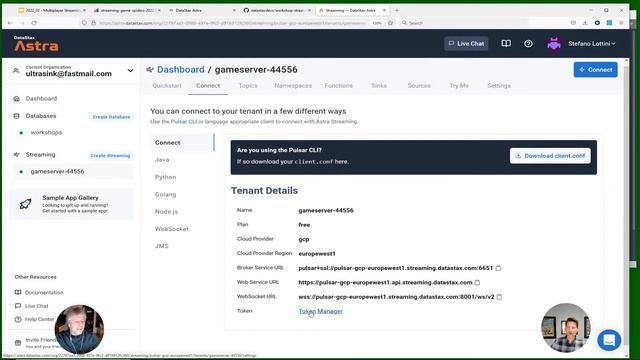640x360 pixels.
Task: Open Live Chat under Other Resources
Action: (x=36, y=306)
